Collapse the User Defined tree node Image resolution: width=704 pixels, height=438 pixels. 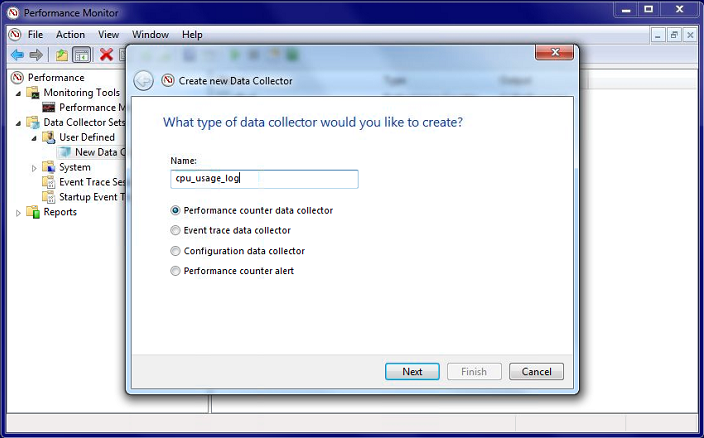click(x=34, y=138)
